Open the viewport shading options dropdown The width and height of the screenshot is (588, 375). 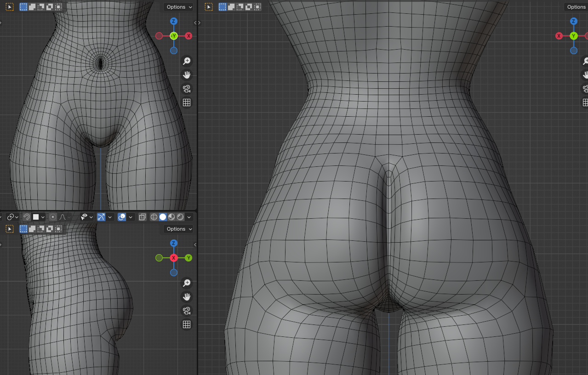pyautogui.click(x=189, y=217)
